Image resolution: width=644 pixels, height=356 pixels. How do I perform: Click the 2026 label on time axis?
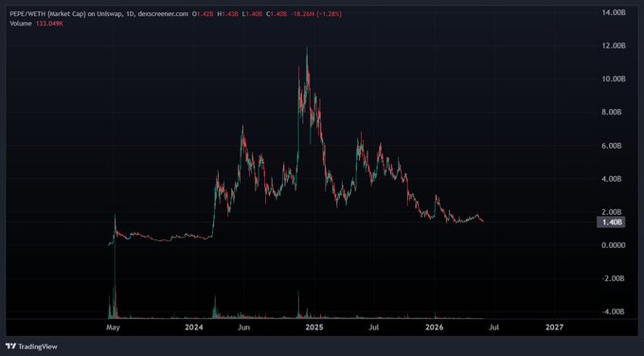tap(435, 328)
